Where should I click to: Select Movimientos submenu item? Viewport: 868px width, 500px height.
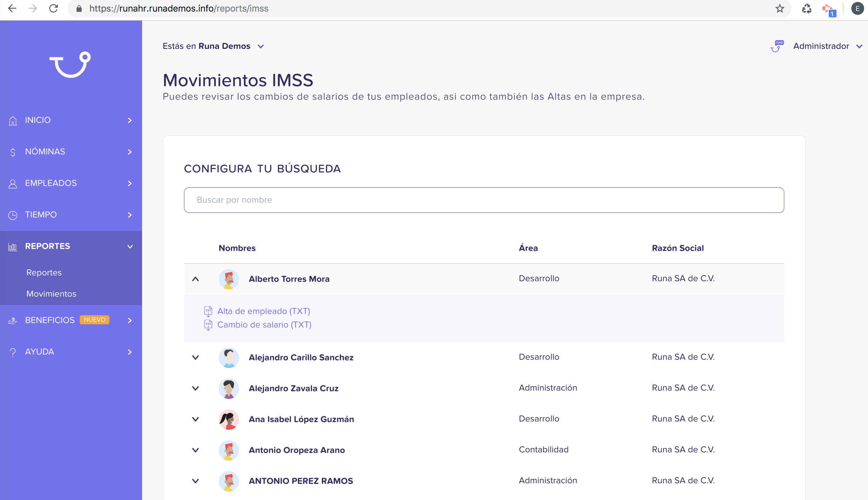tap(51, 294)
